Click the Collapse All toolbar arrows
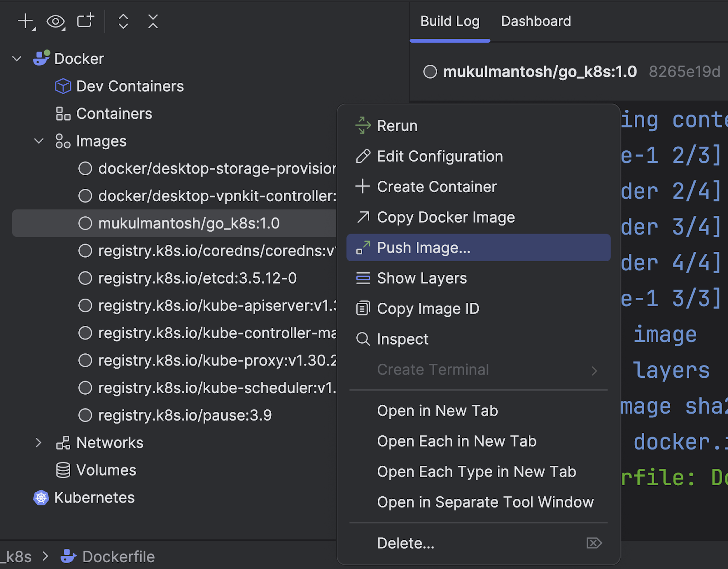Image resolution: width=728 pixels, height=569 pixels. click(153, 21)
